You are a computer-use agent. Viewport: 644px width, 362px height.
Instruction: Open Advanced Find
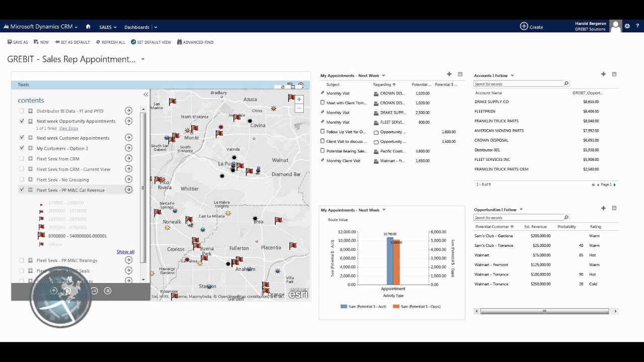click(x=195, y=42)
